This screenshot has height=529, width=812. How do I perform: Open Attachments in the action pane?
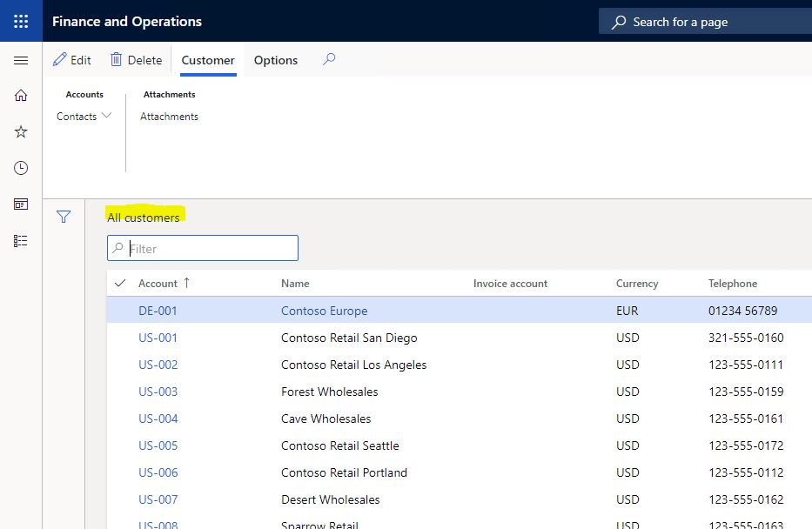click(170, 117)
